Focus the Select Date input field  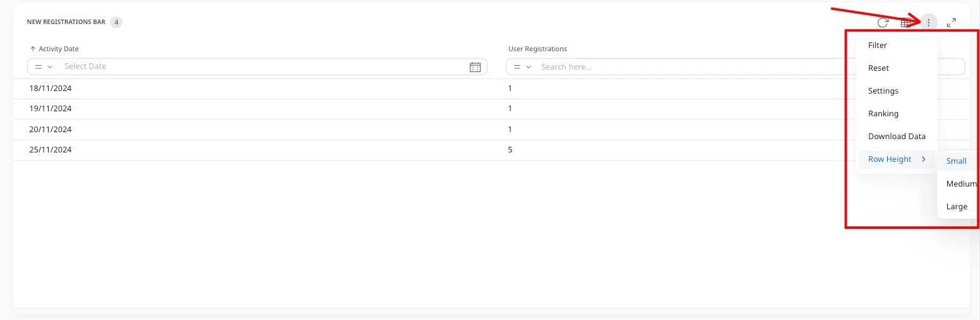pyautogui.click(x=262, y=66)
